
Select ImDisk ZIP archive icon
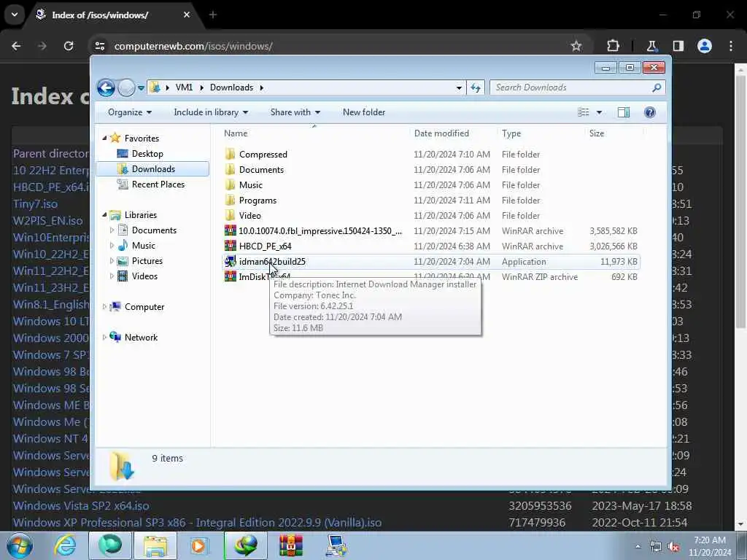(x=230, y=276)
